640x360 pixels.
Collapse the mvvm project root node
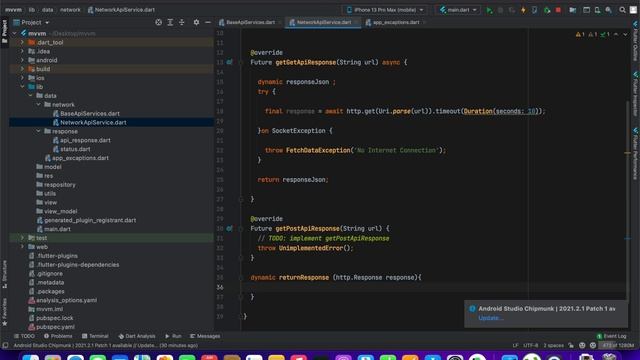point(15,33)
